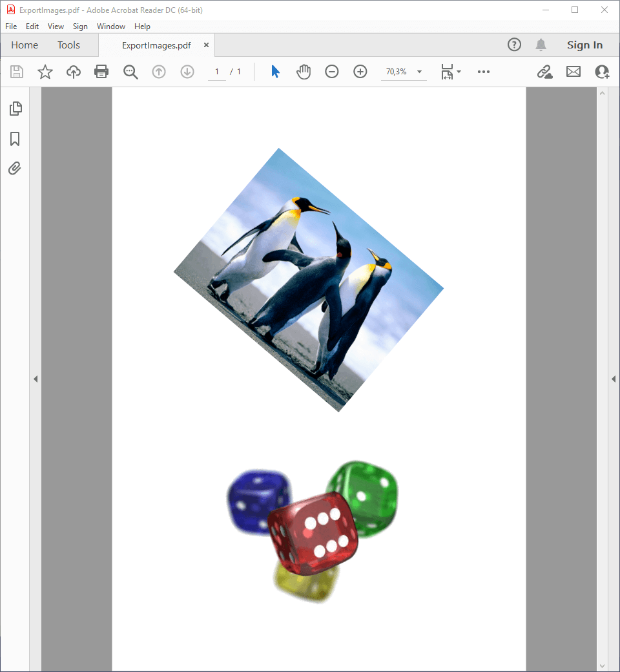Click the Sign In button
Viewport: 620px width, 672px height.
point(584,45)
